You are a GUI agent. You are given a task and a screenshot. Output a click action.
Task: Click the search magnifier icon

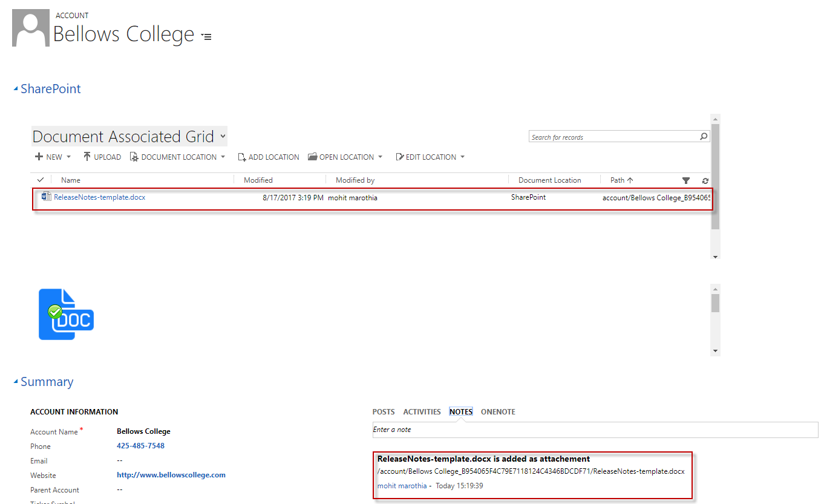click(x=704, y=137)
